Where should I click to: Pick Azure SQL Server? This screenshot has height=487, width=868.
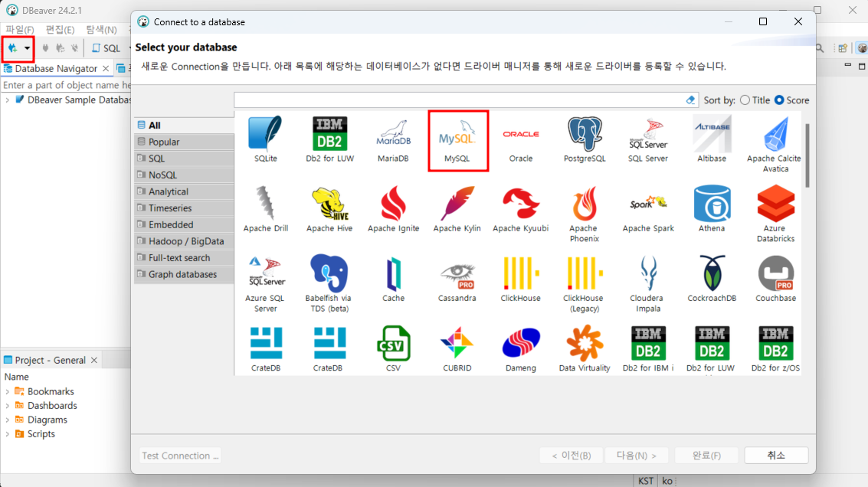click(x=266, y=284)
